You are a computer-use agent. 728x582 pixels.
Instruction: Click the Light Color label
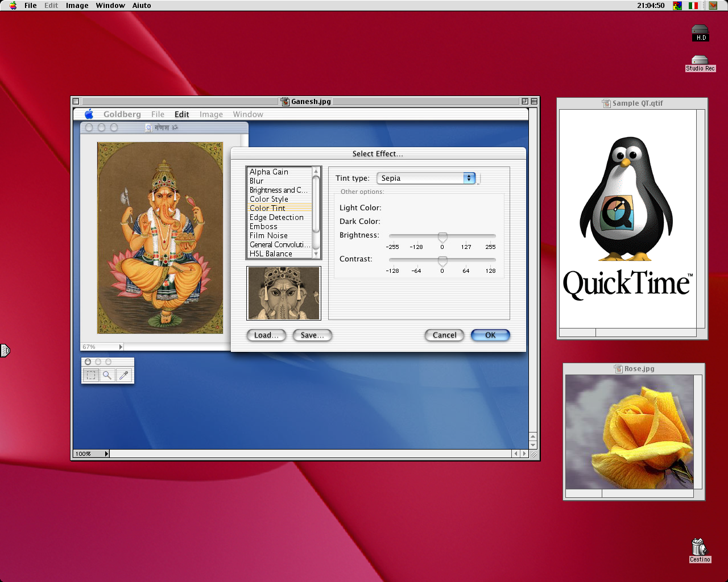(360, 208)
